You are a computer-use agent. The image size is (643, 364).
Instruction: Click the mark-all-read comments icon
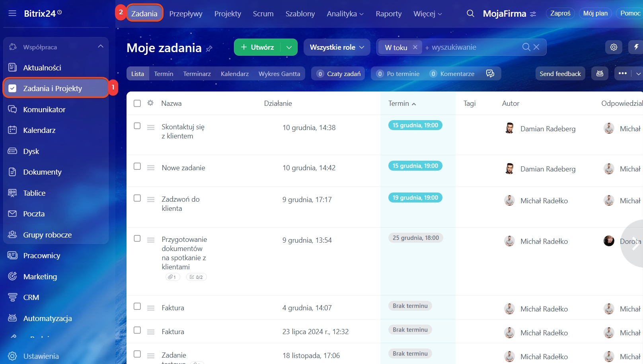(x=490, y=74)
